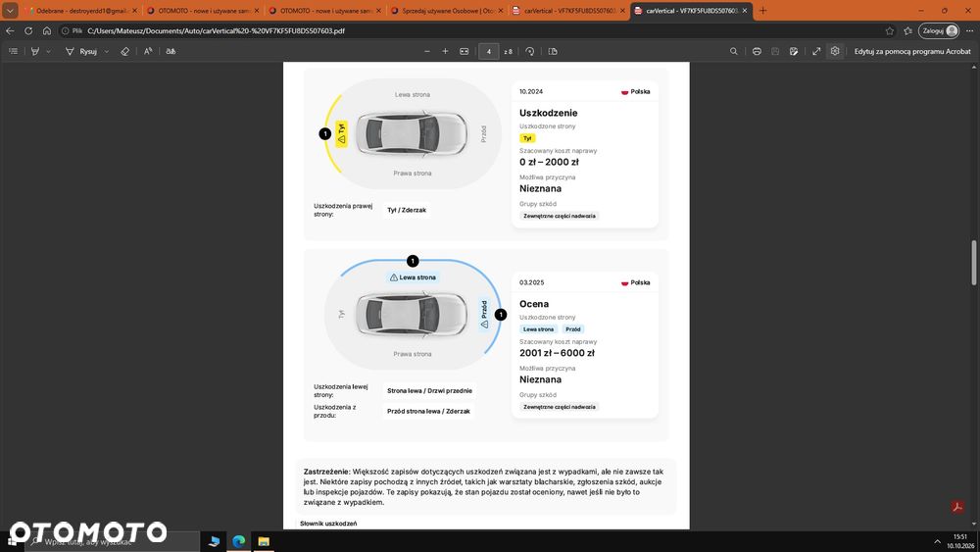Screen dimensions: 980x552
Task: Click the Ocena heading
Action: [534, 304]
